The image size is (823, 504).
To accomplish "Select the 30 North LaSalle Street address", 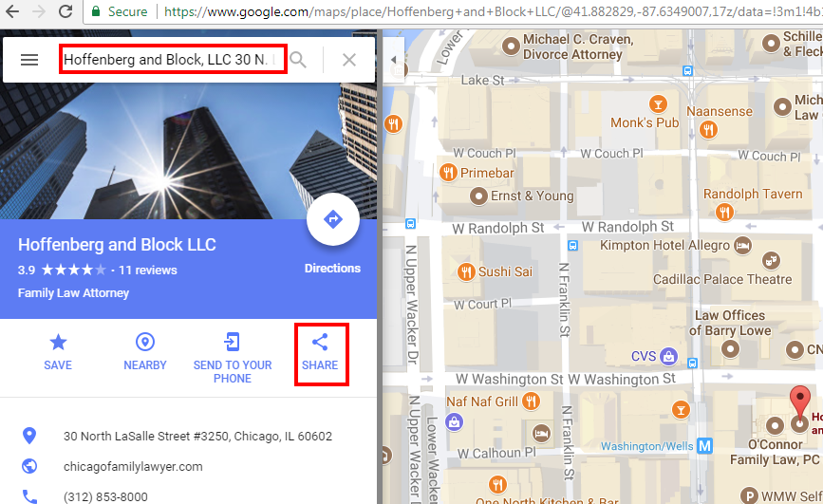I will pos(197,437).
